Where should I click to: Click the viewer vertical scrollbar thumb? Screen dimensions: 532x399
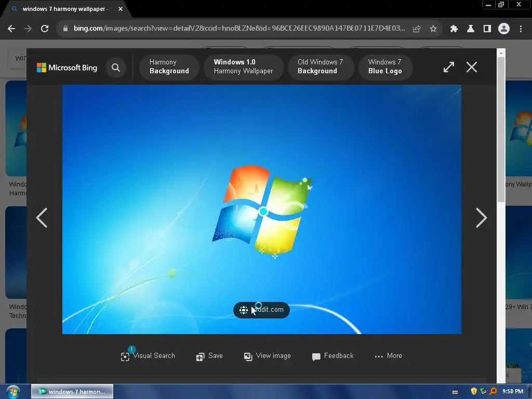pos(501,129)
